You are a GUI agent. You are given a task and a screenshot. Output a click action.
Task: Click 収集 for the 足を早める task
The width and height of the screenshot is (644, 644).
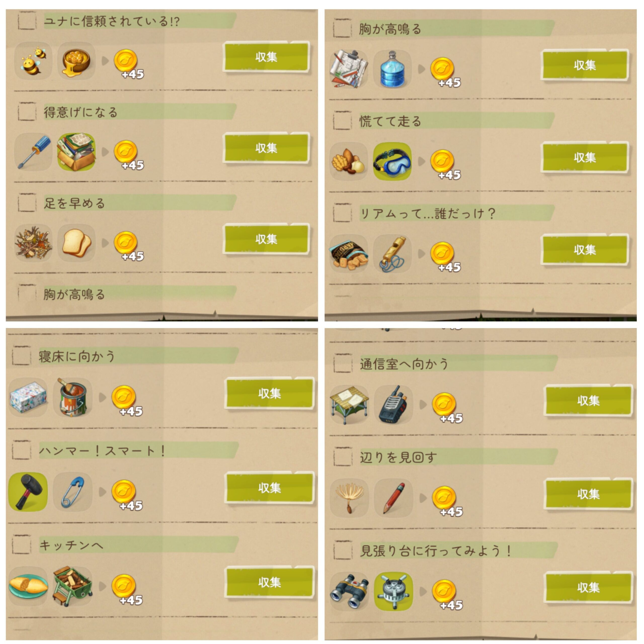click(x=266, y=239)
